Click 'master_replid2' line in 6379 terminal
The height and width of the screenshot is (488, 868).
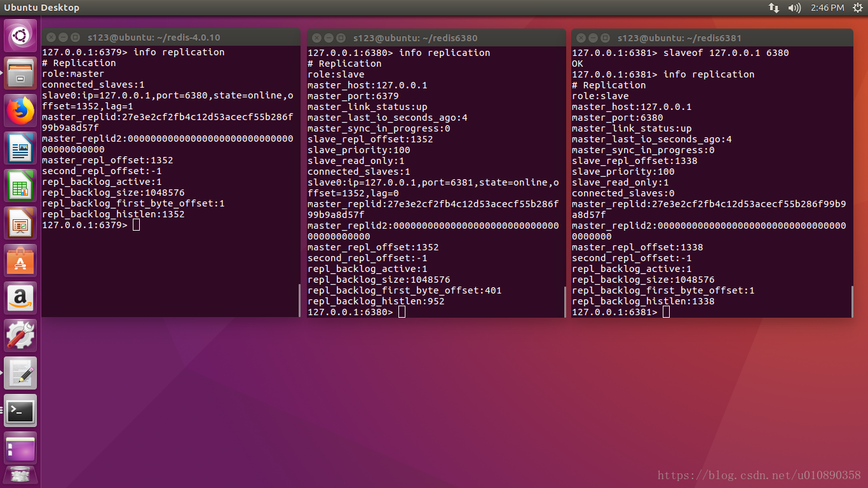tap(168, 144)
